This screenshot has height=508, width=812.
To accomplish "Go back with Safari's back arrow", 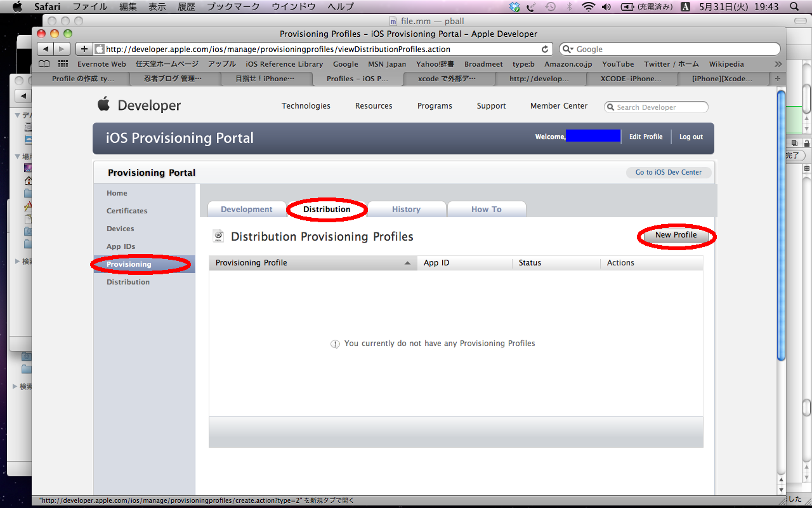I will 45,49.
